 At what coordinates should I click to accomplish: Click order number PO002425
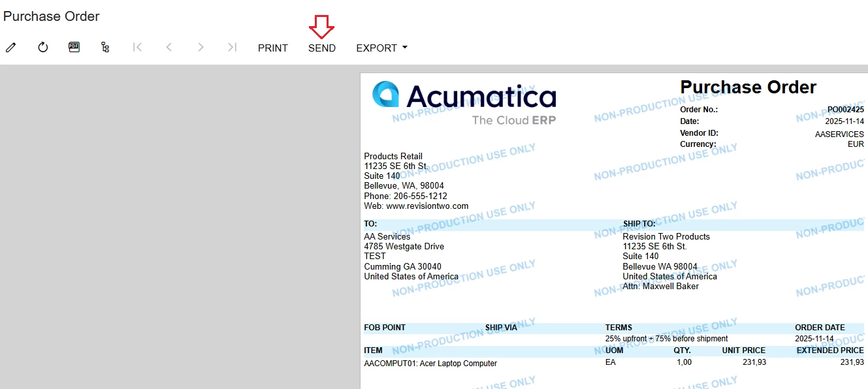tap(845, 110)
